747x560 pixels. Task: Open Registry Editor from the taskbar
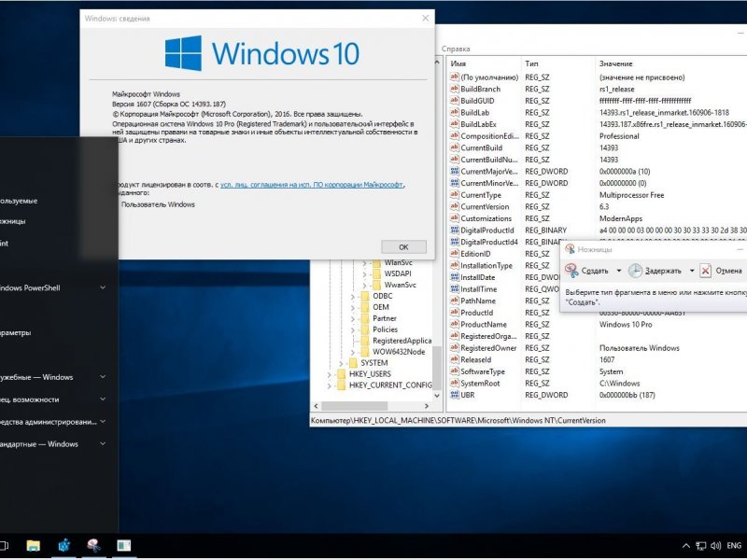coord(63,546)
